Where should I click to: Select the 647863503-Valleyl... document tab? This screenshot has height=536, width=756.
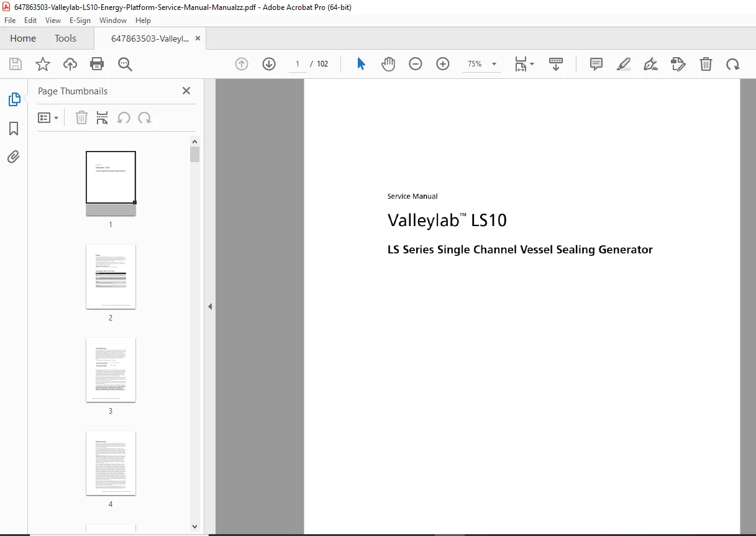click(x=150, y=39)
